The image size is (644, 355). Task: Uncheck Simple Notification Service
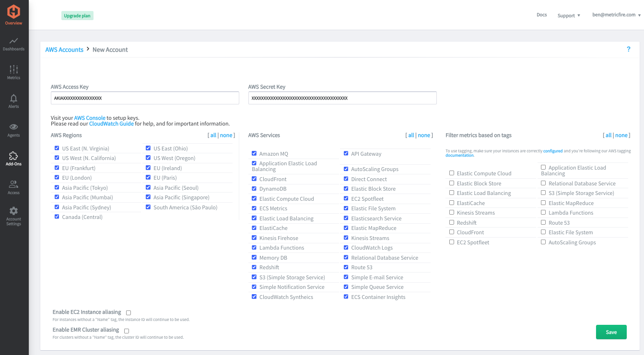tap(254, 286)
